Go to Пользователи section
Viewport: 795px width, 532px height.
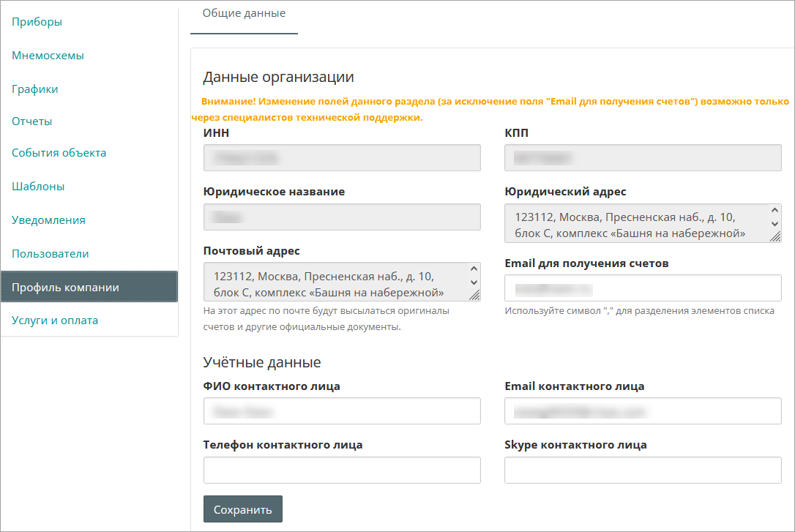click(x=50, y=254)
